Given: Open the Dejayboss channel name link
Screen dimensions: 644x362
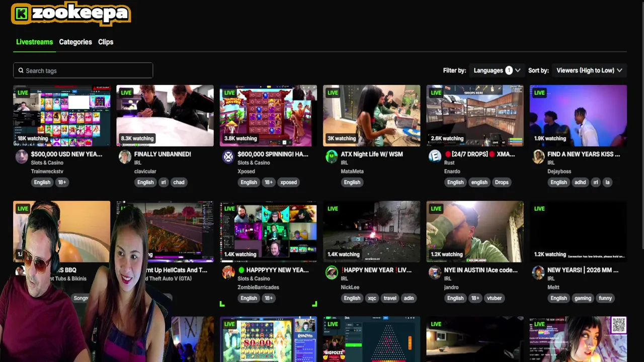Looking at the screenshot, I should [559, 171].
